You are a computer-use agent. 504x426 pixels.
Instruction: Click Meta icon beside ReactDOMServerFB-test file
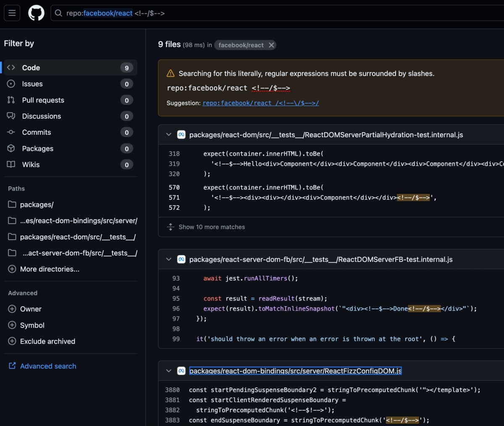[181, 259]
